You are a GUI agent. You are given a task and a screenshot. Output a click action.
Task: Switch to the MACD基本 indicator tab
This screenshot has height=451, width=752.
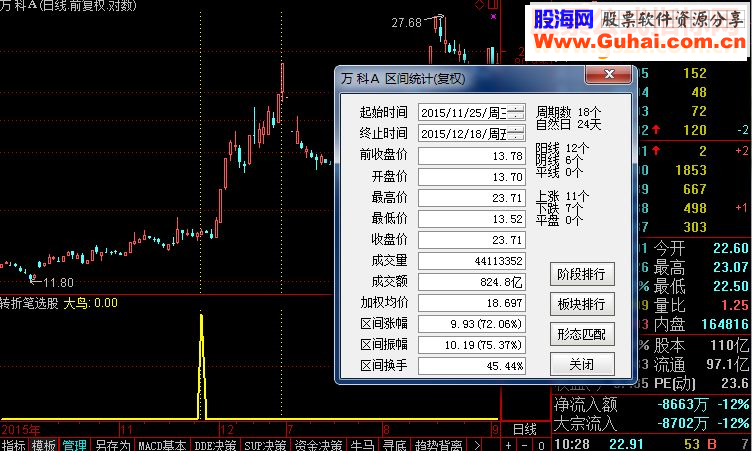(162, 445)
